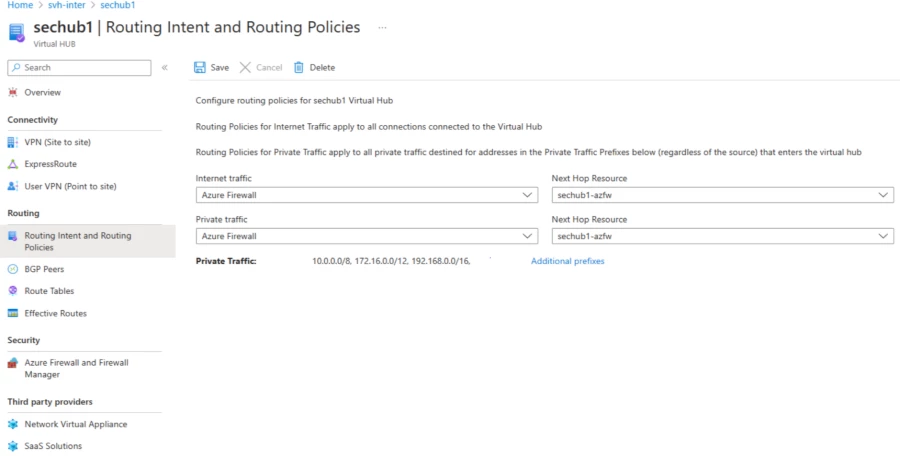This screenshot has width=900, height=456.
Task: Click the Save disk icon
Action: tap(200, 67)
